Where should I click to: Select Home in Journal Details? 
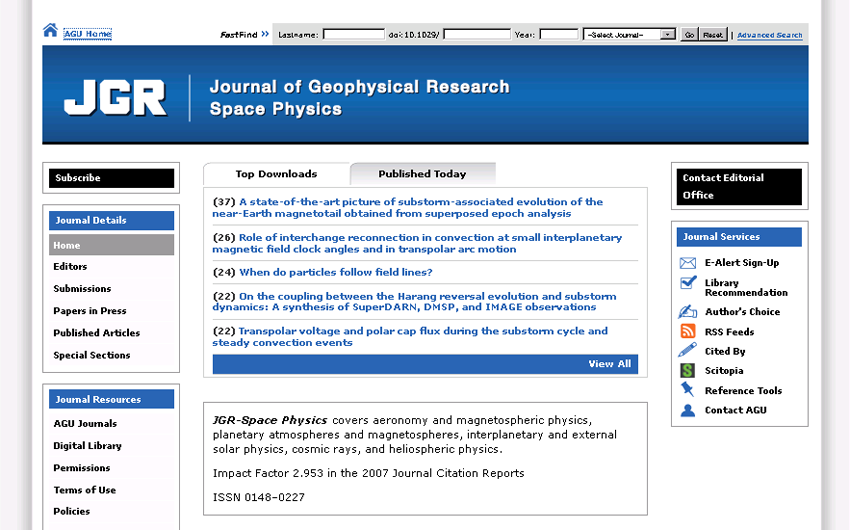(112, 245)
